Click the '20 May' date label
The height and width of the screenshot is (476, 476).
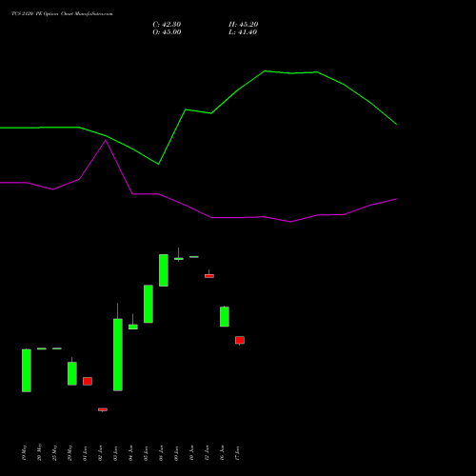point(39,452)
